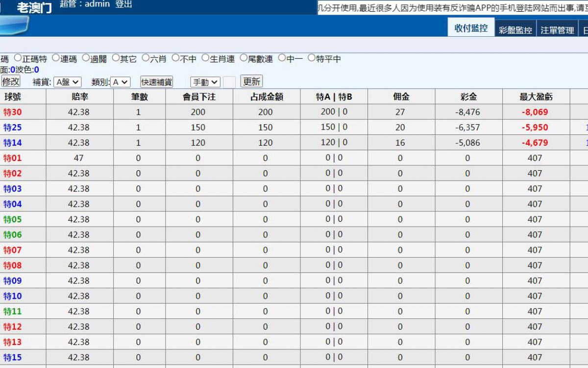Click ball number 特08

pyautogui.click(x=13, y=265)
